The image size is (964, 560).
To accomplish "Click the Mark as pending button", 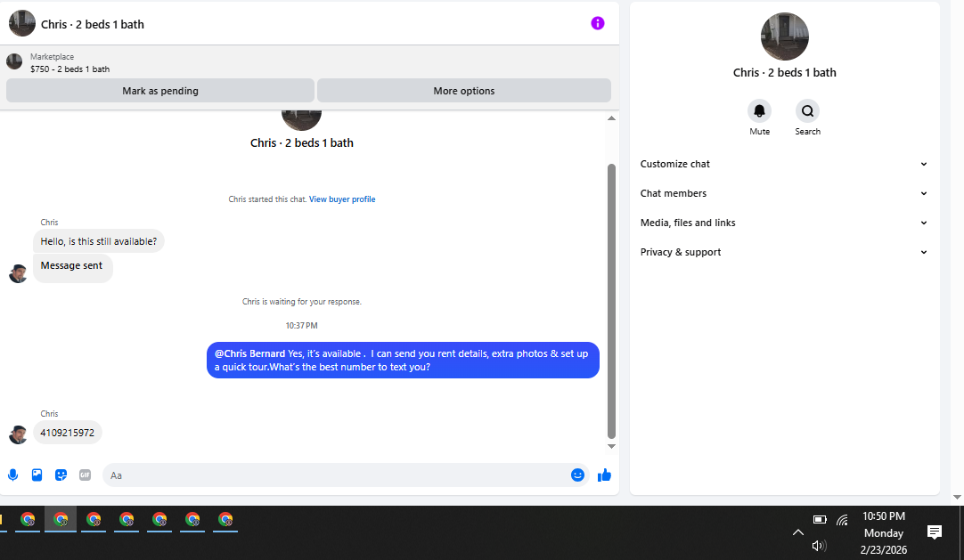I will (x=159, y=90).
